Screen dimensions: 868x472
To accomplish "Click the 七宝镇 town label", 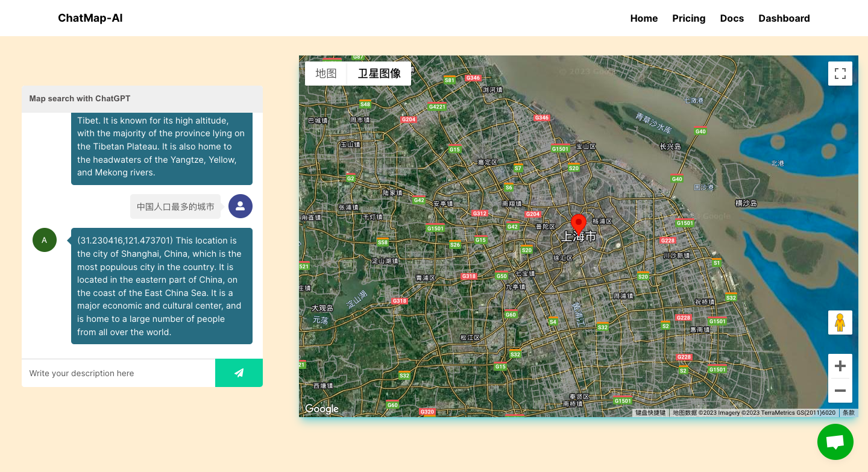I will [525, 274].
